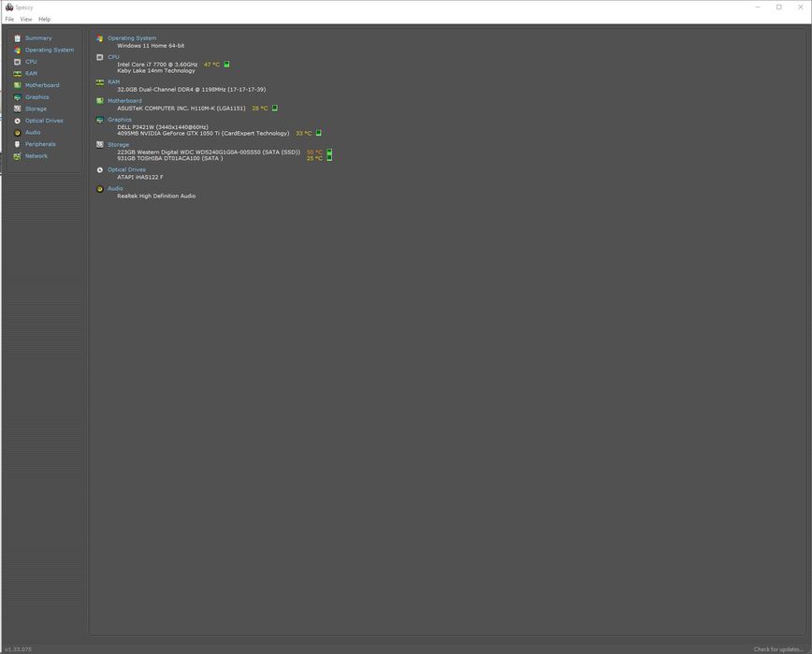
Task: Click the Motherboard icon in summary pane
Action: (99, 101)
